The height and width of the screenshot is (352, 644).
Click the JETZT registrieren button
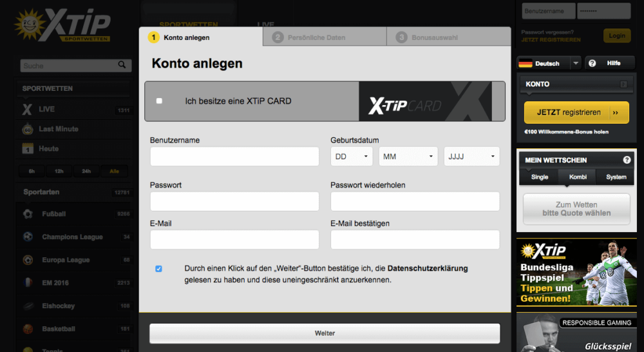coord(576,112)
